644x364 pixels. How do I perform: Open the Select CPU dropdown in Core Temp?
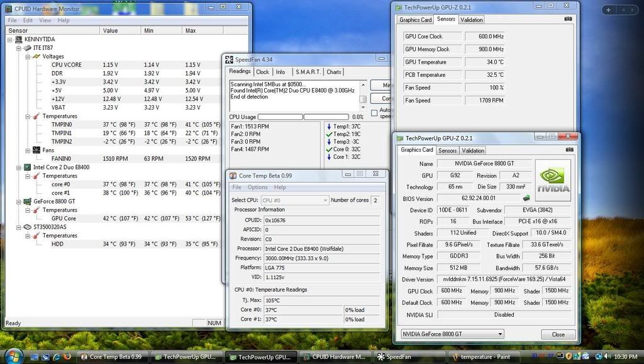click(326, 200)
